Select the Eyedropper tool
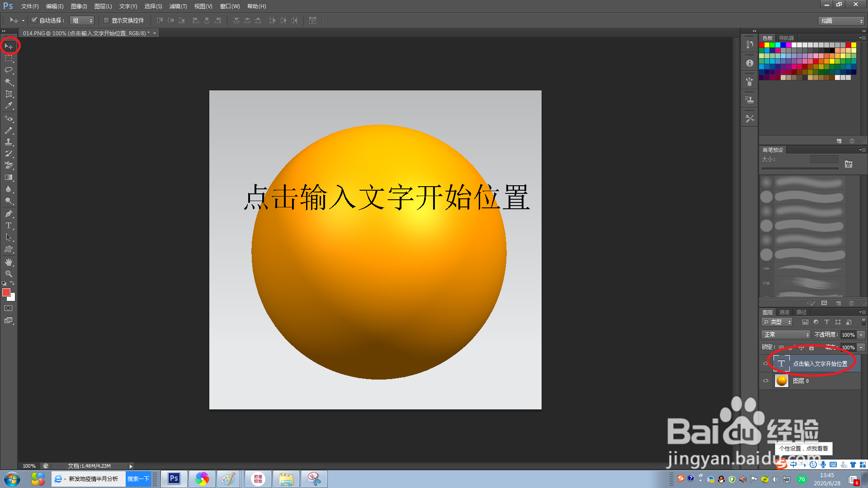This screenshot has height=488, width=868. pos(9,106)
